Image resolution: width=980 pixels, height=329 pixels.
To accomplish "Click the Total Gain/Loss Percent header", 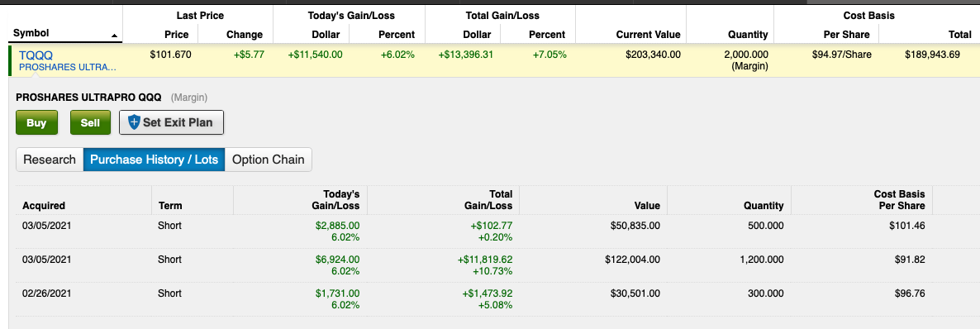I will 547,35.
